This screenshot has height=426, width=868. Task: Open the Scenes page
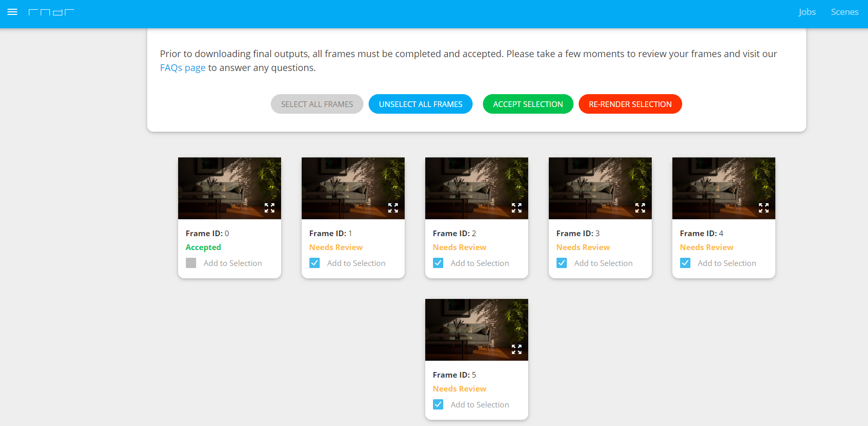tap(844, 12)
